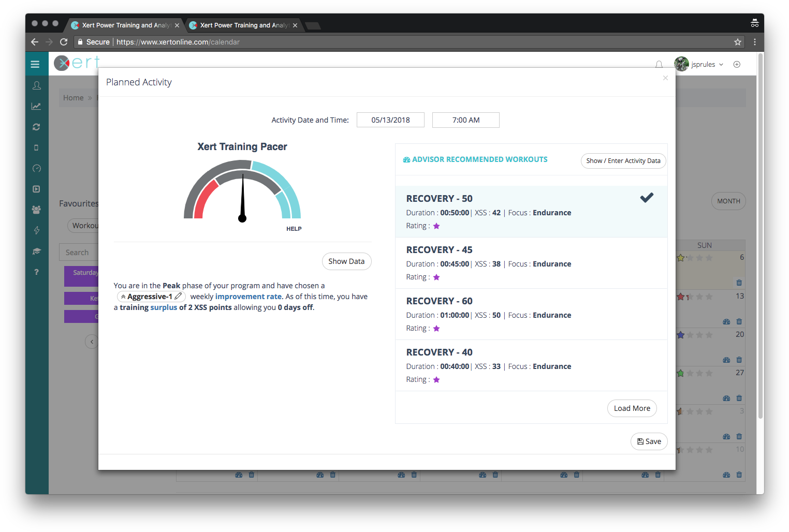Click the lightning bolt sidebar icon
Image resolution: width=789 pixels, height=532 pixels.
[x=36, y=230]
